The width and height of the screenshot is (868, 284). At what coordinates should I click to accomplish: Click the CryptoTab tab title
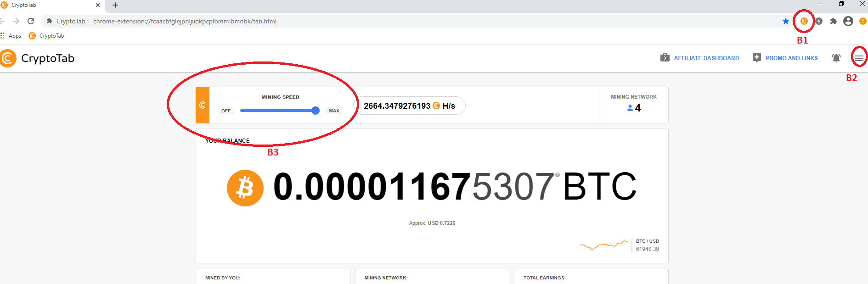24,5
